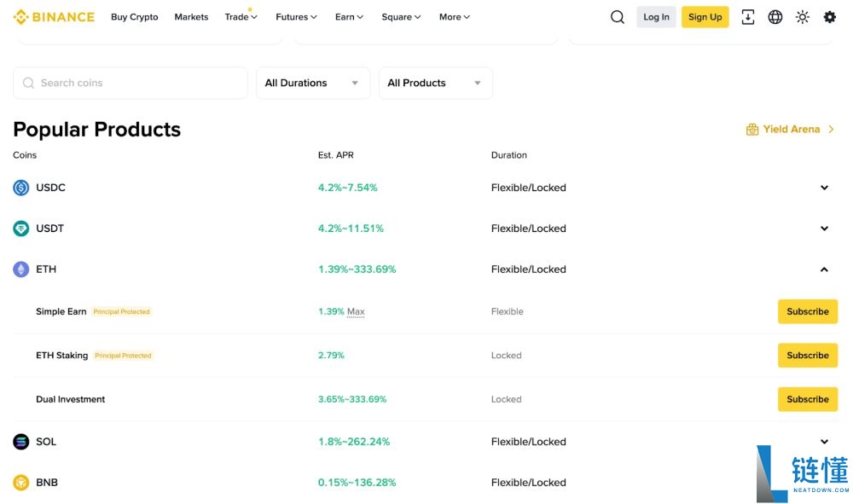Open the More menu

455,17
